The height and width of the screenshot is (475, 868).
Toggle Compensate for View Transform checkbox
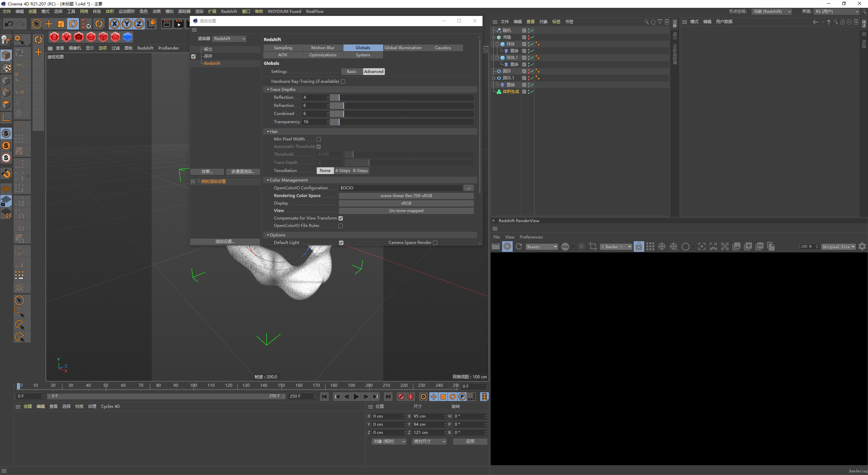coord(341,218)
